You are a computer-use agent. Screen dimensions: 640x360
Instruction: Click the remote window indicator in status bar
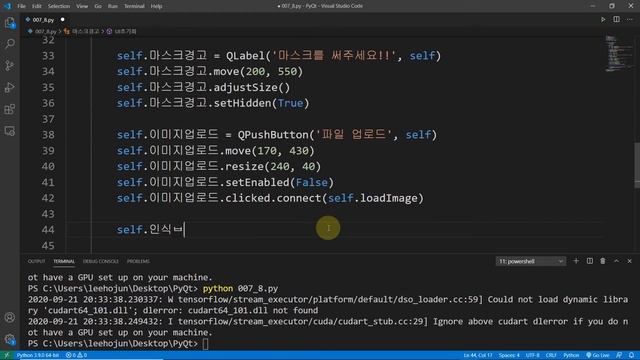(x=6, y=355)
